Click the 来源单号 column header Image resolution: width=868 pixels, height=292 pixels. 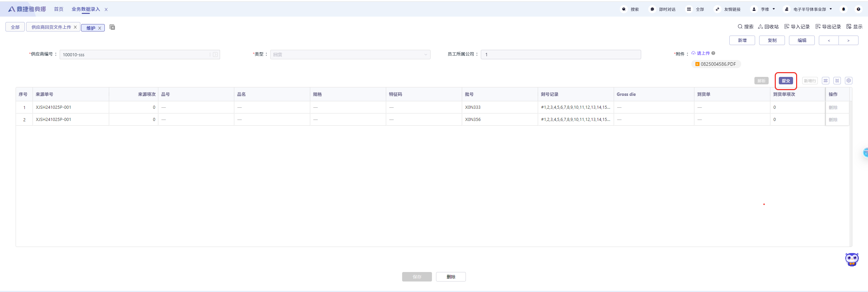pyautogui.click(x=71, y=94)
